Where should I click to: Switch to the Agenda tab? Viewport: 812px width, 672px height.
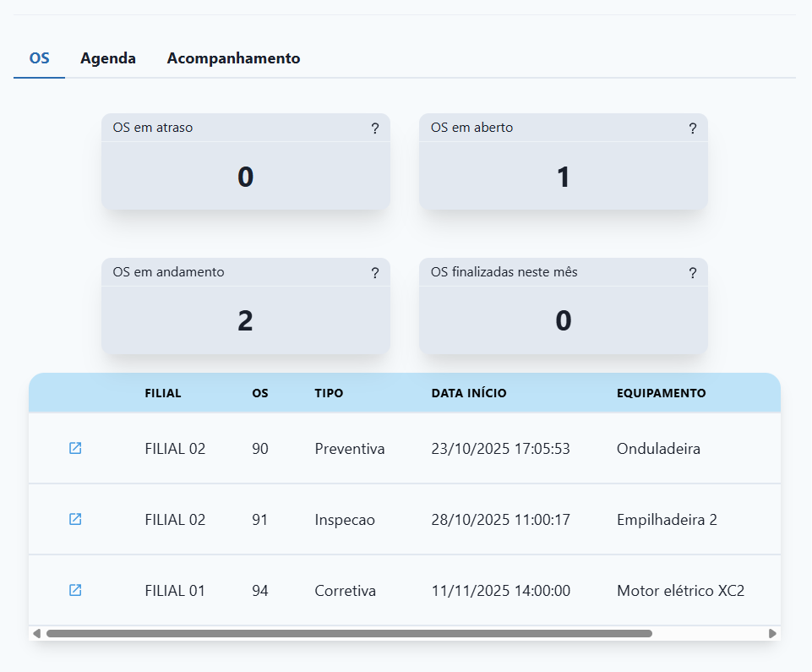pos(108,58)
